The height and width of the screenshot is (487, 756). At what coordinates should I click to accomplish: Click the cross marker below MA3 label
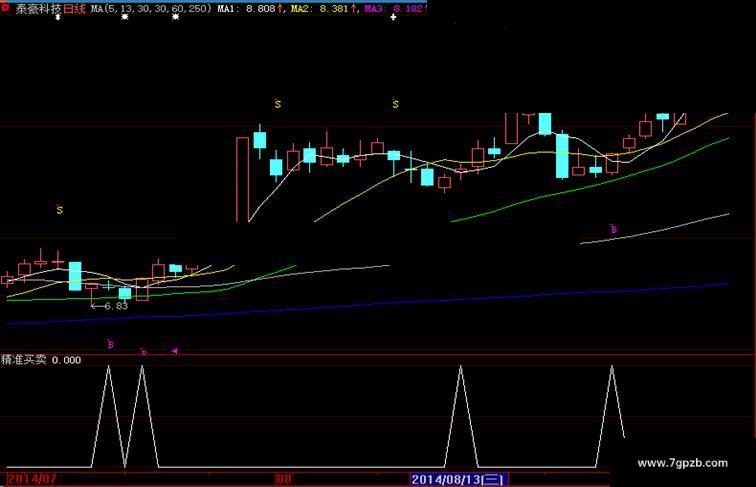(x=393, y=17)
